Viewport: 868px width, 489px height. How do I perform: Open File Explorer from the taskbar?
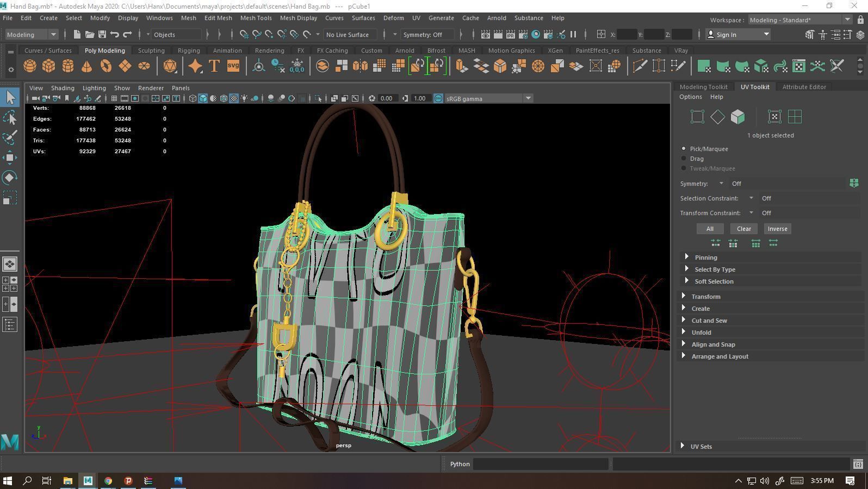(x=67, y=480)
